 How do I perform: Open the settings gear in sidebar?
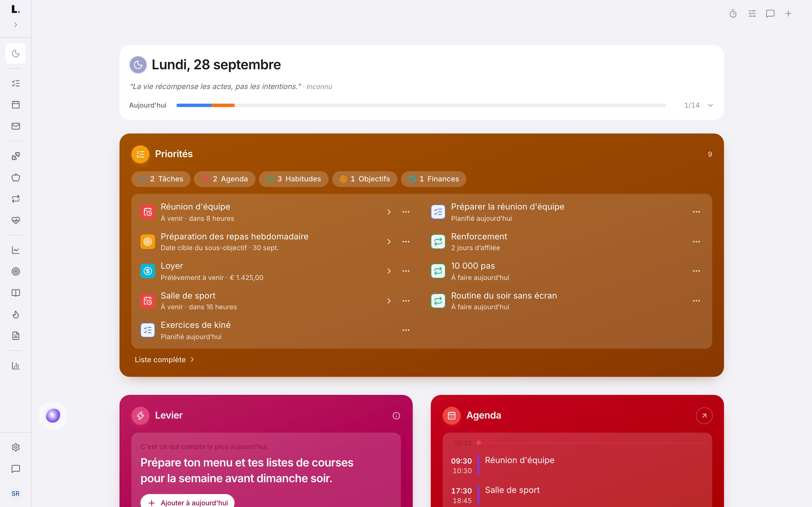pos(16,447)
